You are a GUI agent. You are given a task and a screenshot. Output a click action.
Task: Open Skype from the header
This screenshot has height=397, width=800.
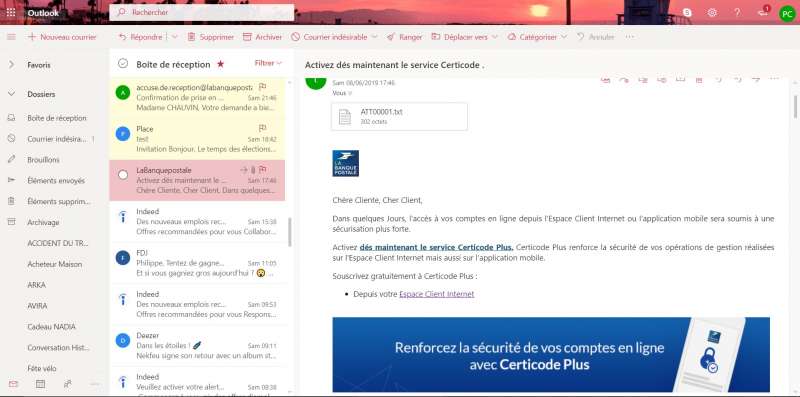point(687,13)
